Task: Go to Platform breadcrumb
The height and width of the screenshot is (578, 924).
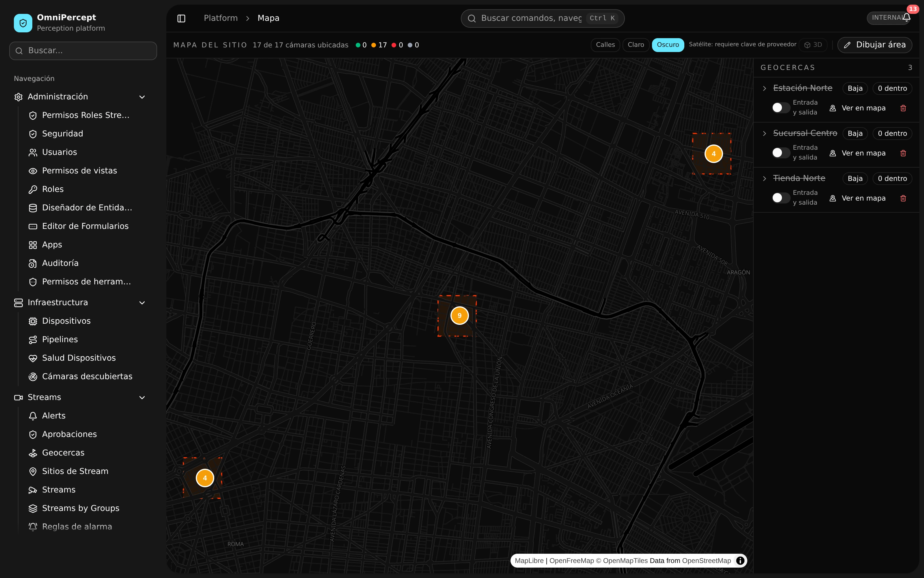Action: click(221, 18)
